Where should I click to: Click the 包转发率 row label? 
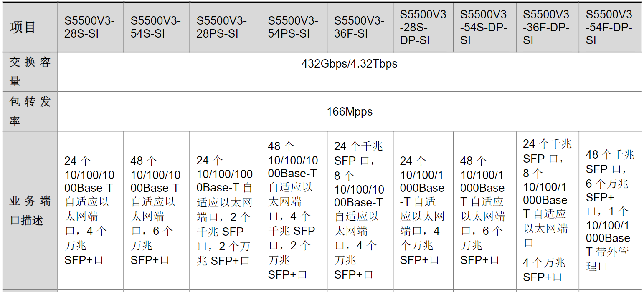click(x=30, y=111)
